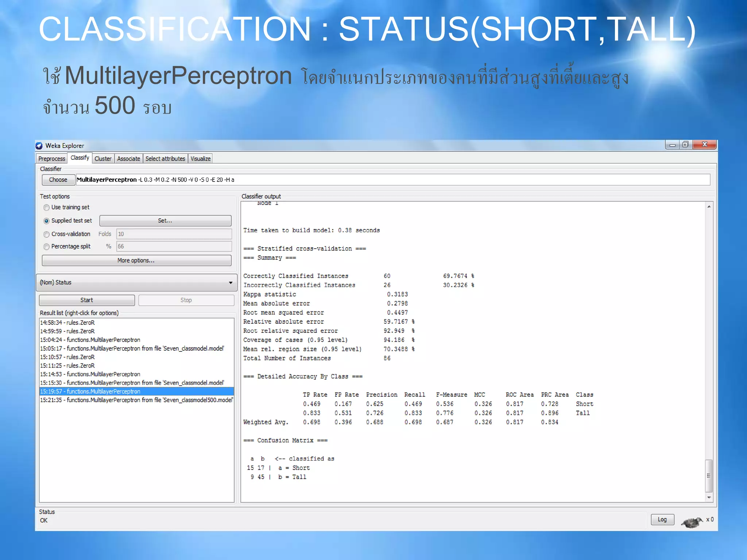Click the Status OK message
Viewport: 747px width, 560px height.
click(44, 521)
